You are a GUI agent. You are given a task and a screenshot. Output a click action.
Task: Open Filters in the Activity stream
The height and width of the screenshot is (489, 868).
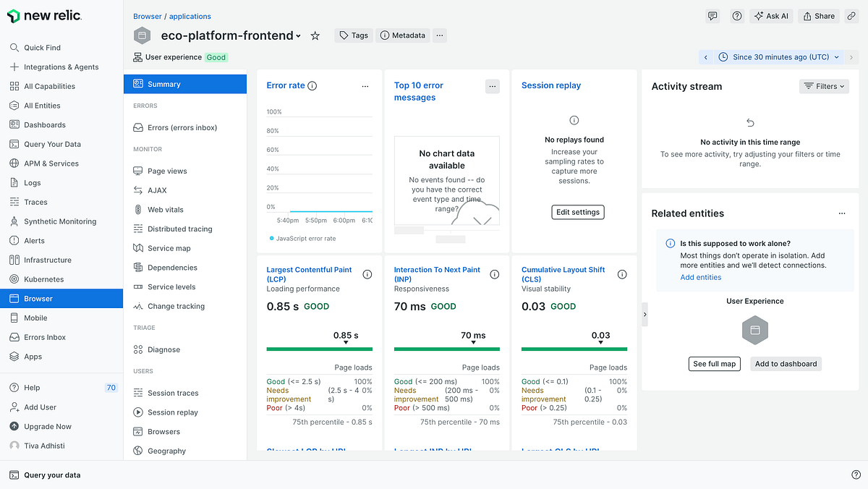point(823,86)
